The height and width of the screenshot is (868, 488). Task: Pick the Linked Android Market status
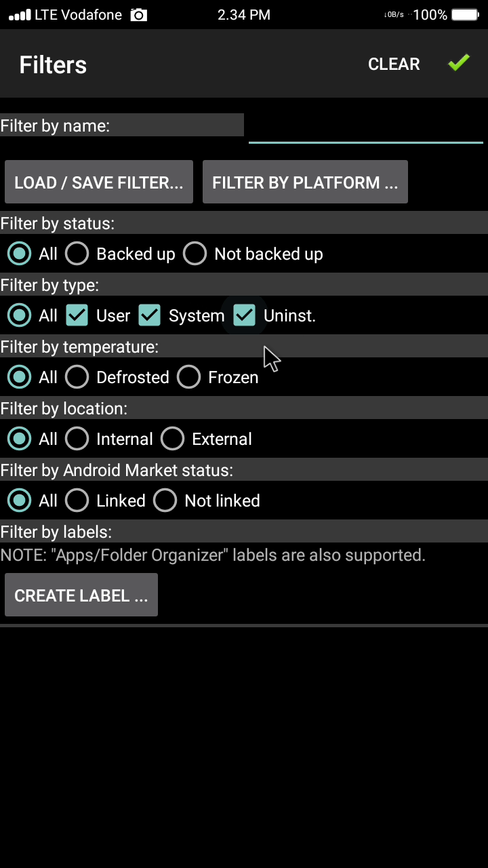pos(77,500)
